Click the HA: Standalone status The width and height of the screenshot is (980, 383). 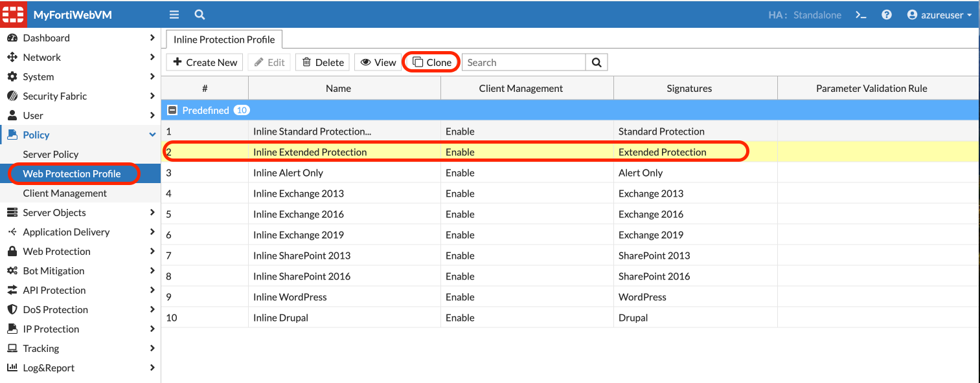(x=805, y=15)
